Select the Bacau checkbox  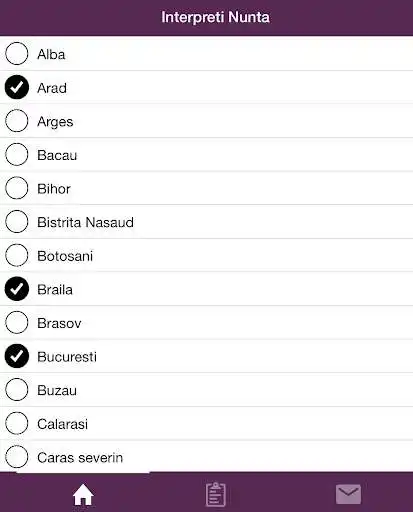(x=17, y=154)
